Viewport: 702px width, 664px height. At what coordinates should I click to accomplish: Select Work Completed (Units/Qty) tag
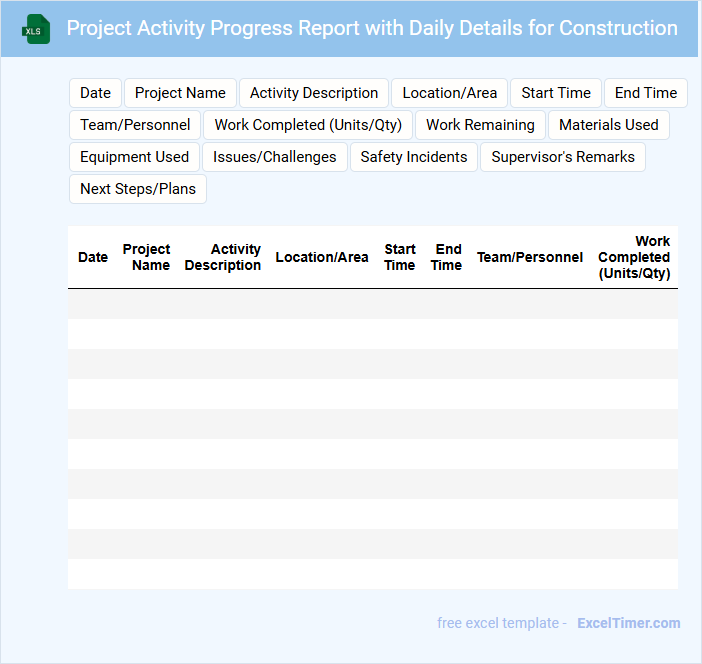308,125
